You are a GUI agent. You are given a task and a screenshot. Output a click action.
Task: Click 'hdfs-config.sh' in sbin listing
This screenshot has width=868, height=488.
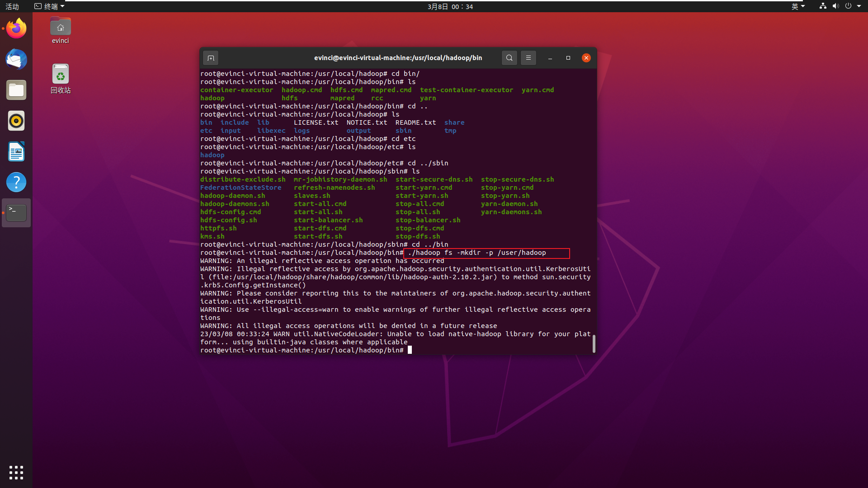coord(229,220)
